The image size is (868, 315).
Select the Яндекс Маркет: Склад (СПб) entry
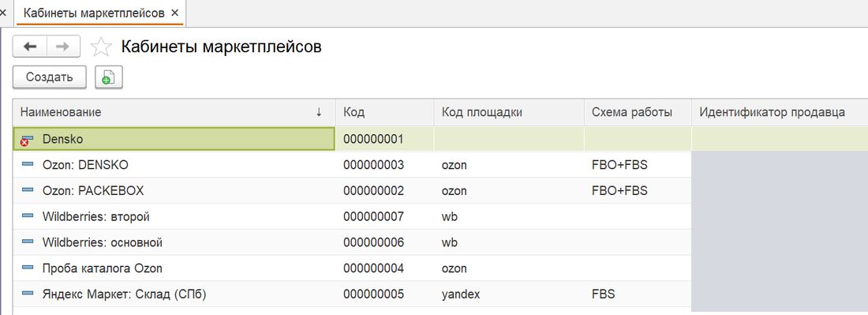pyautogui.click(x=124, y=294)
